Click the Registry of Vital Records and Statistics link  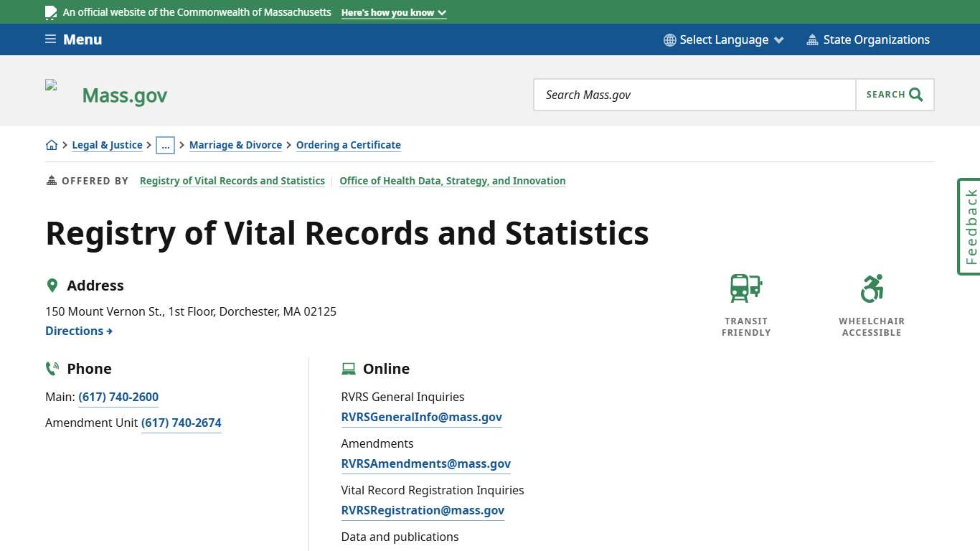click(232, 181)
